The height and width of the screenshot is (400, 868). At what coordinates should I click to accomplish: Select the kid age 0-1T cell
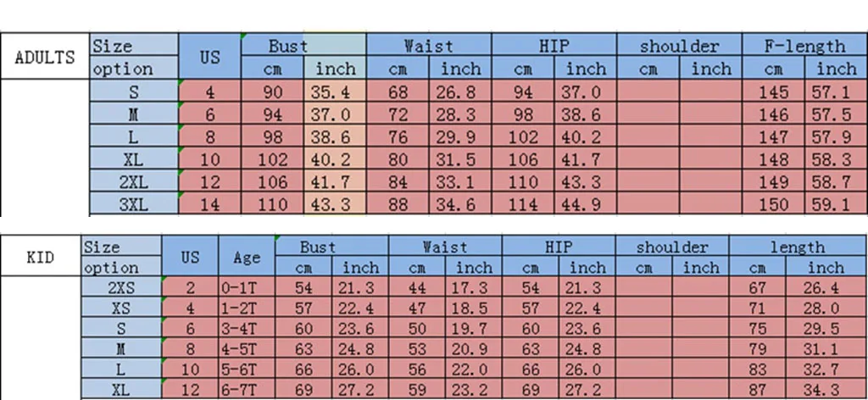click(247, 287)
